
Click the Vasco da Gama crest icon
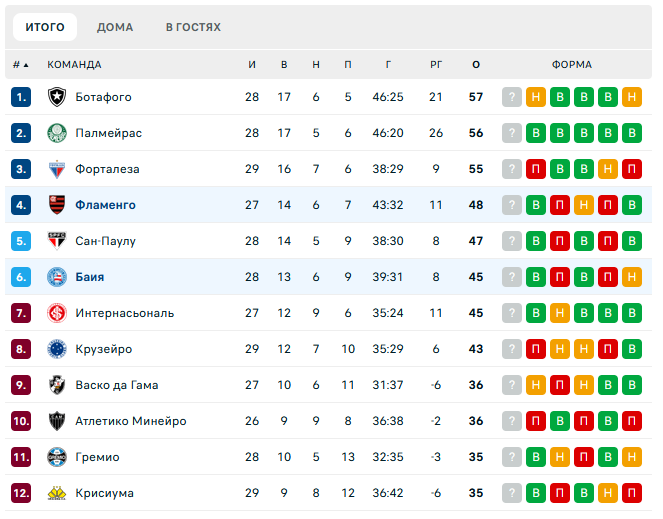[x=56, y=385]
